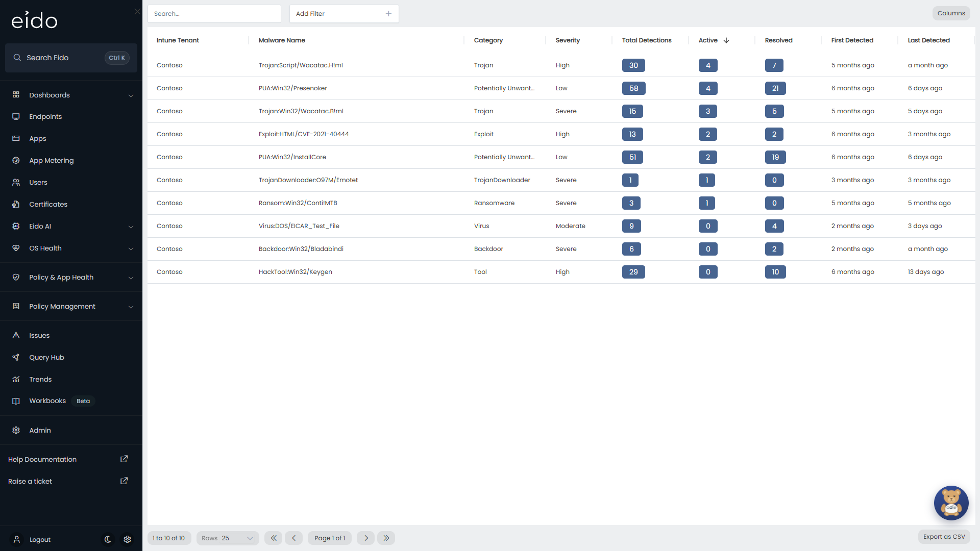Open the Odie bear chat assistant
Viewport: 980px width, 551px height.
951,503
